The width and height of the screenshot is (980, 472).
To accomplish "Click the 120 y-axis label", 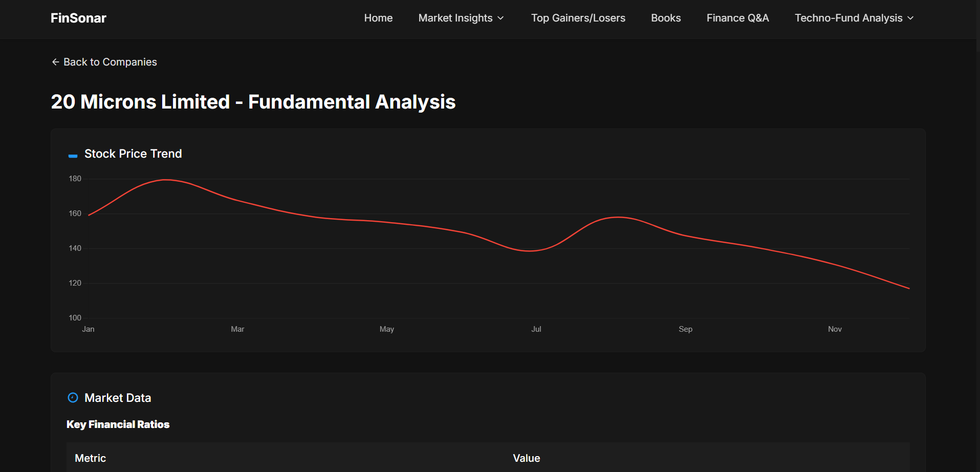I will coord(75,283).
